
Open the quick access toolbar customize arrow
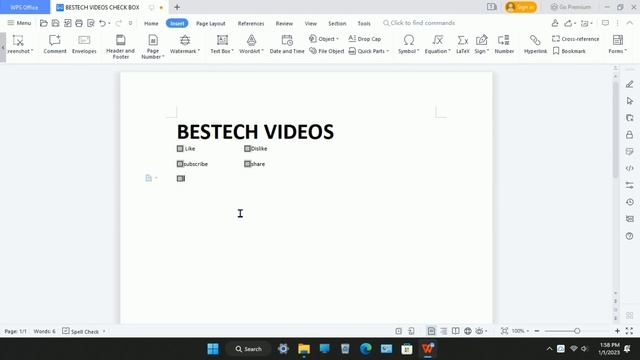click(x=131, y=23)
